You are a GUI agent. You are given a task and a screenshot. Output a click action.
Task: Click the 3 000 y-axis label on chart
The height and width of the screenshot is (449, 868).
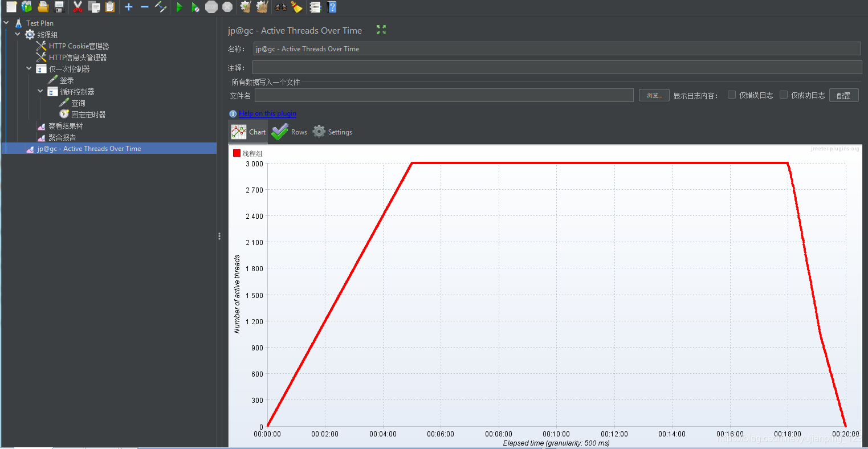[254, 164]
